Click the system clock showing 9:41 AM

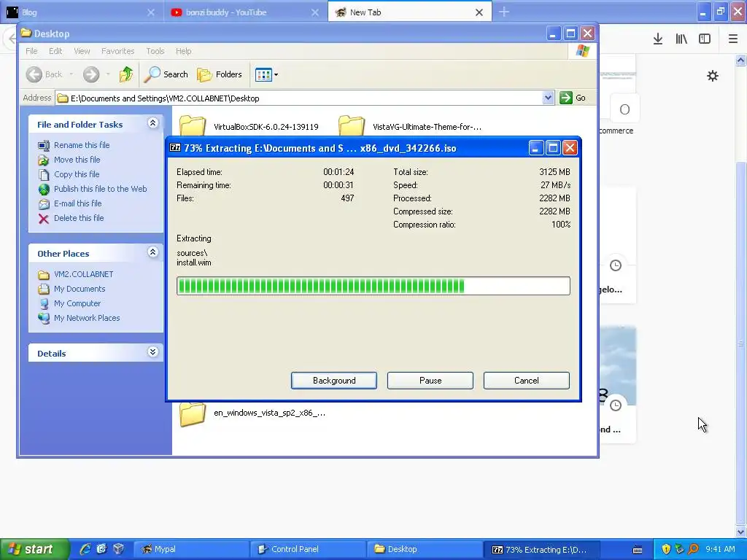[x=720, y=549]
